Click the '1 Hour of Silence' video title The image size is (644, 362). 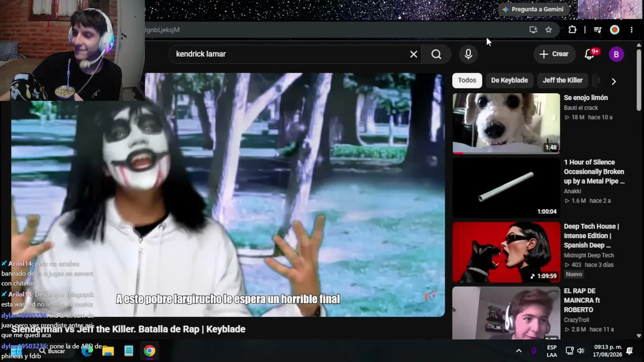point(594,172)
